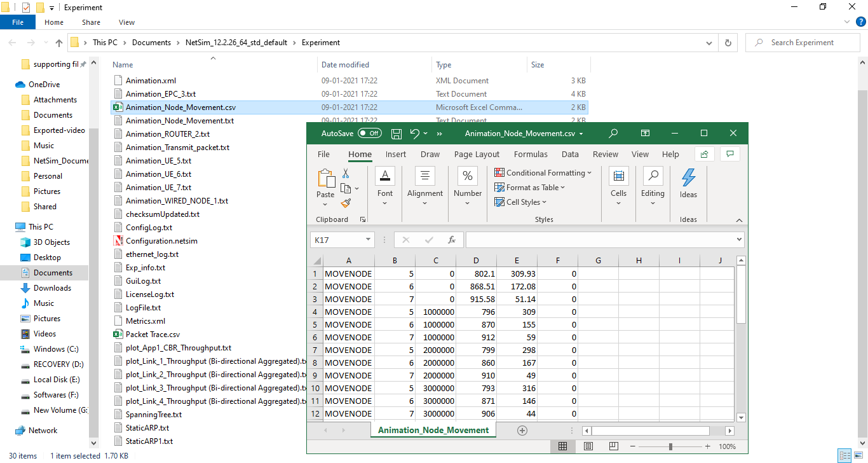Screen dimensions: 868x463
Task: Select column D header in Excel
Action: click(x=476, y=260)
